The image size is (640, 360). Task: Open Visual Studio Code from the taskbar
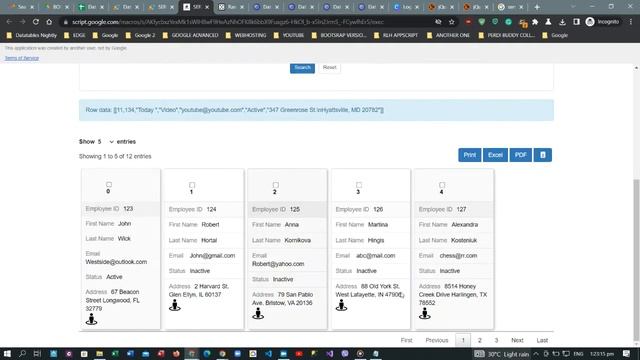268,353
